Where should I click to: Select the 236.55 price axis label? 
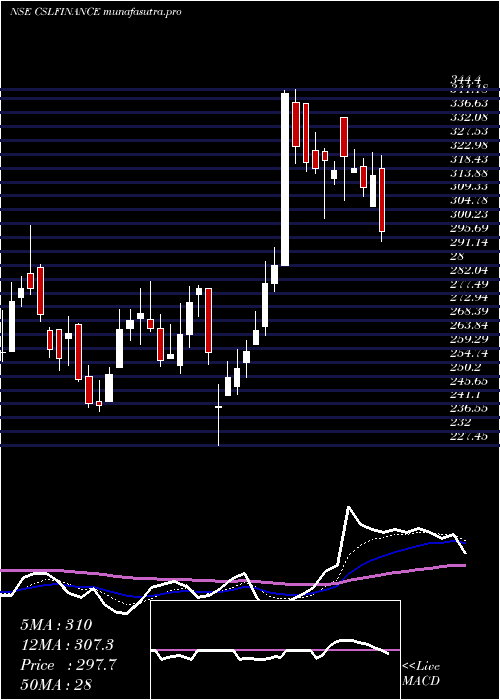(x=469, y=408)
